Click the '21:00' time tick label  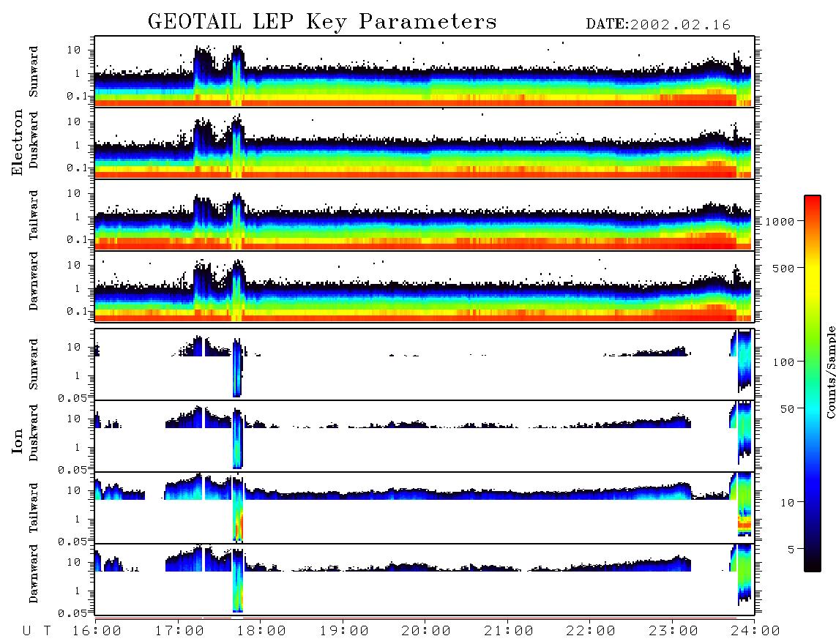pos(509,632)
